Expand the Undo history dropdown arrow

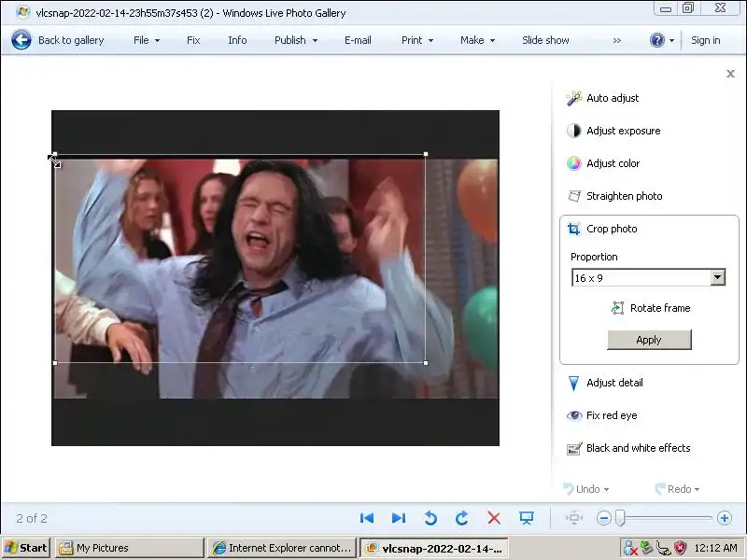point(606,489)
